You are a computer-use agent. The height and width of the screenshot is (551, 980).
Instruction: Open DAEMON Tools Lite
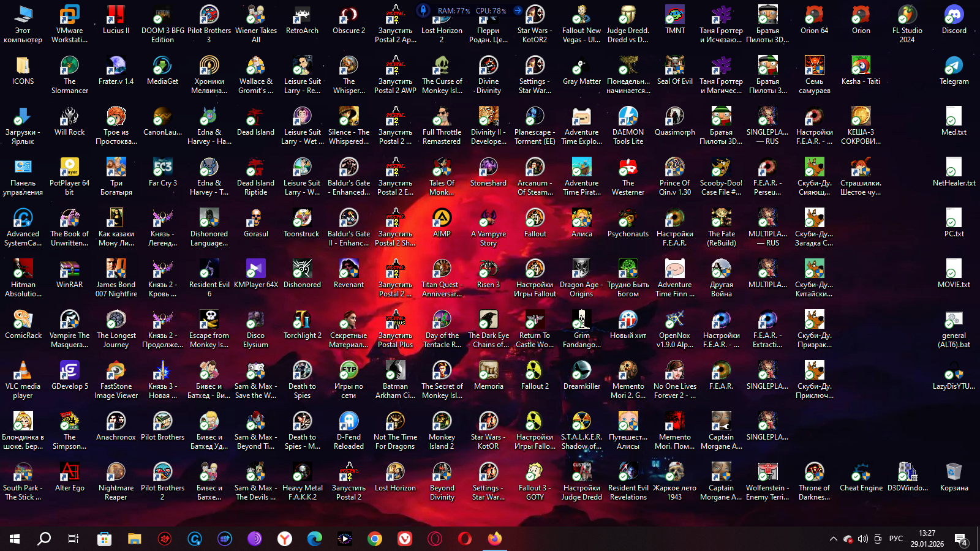click(x=628, y=116)
